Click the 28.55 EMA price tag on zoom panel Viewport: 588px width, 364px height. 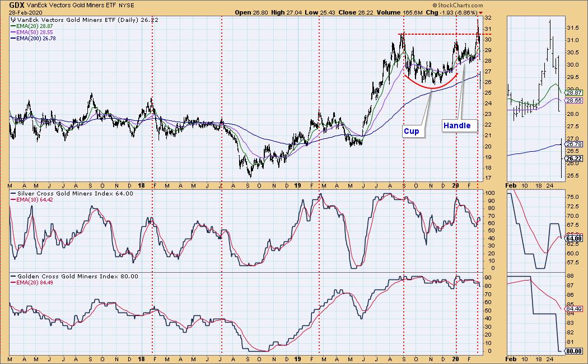click(x=573, y=100)
